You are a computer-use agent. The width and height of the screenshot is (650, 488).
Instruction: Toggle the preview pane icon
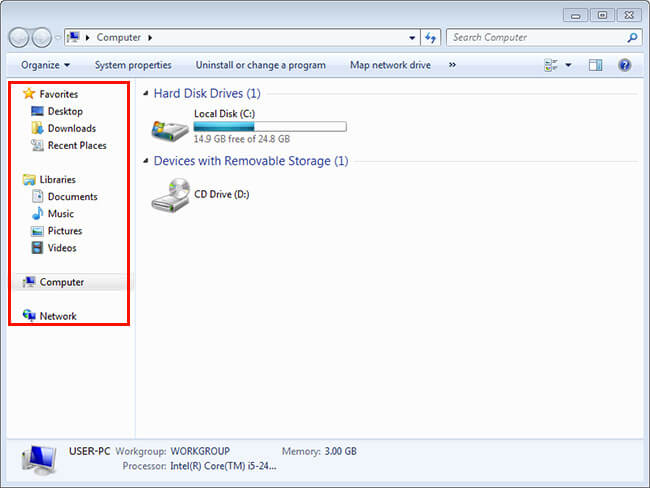click(x=596, y=65)
